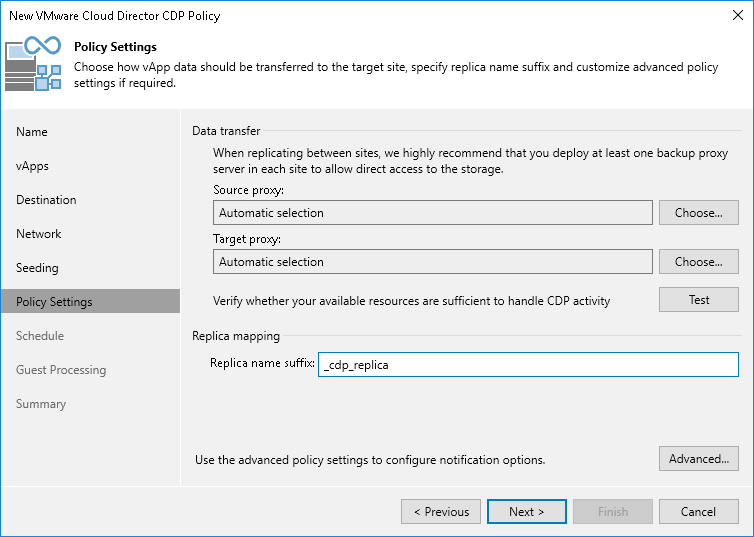Image resolution: width=754 pixels, height=537 pixels.
Task: Click the Target proxy field
Action: [433, 262]
